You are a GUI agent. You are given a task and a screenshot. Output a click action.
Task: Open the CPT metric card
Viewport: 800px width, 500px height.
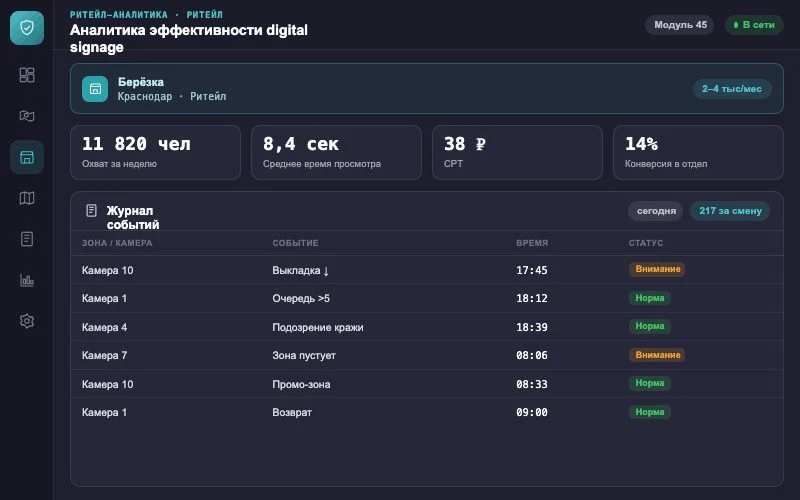click(517, 153)
